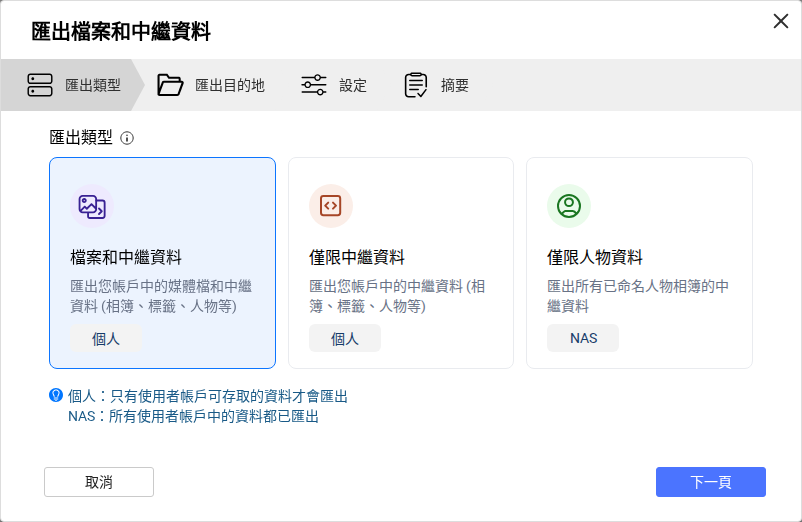Open the 匯出類型 step tab
Viewport: 802px width, 522px height.
point(72,85)
